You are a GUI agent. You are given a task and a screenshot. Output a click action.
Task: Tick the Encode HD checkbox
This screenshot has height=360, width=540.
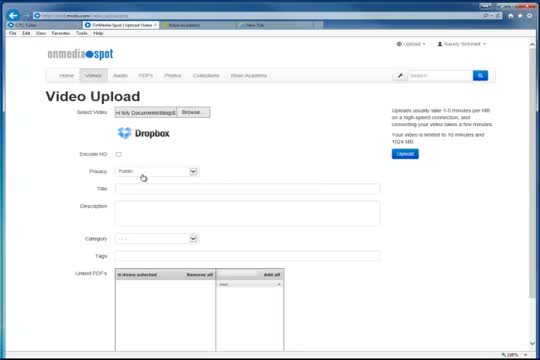pyautogui.click(x=119, y=154)
